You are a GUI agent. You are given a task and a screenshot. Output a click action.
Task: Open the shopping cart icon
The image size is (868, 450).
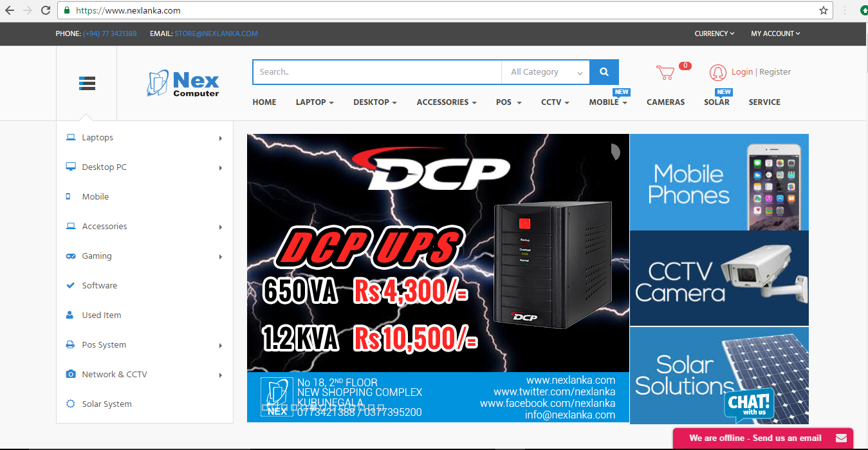(665, 72)
